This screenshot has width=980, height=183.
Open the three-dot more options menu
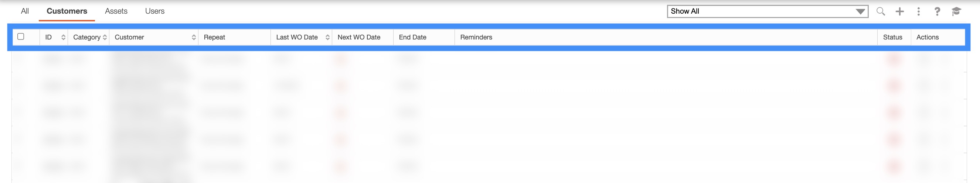[x=918, y=11]
